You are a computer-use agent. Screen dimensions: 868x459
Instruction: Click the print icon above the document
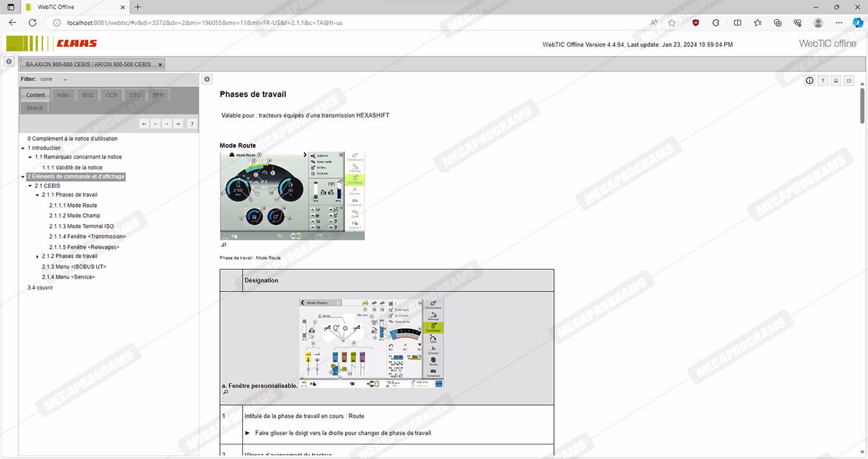(836, 81)
